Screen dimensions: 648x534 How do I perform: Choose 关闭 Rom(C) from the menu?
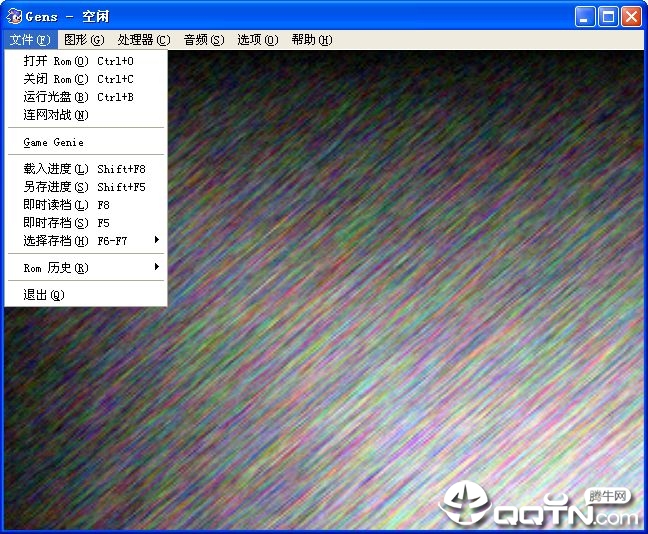click(x=86, y=79)
